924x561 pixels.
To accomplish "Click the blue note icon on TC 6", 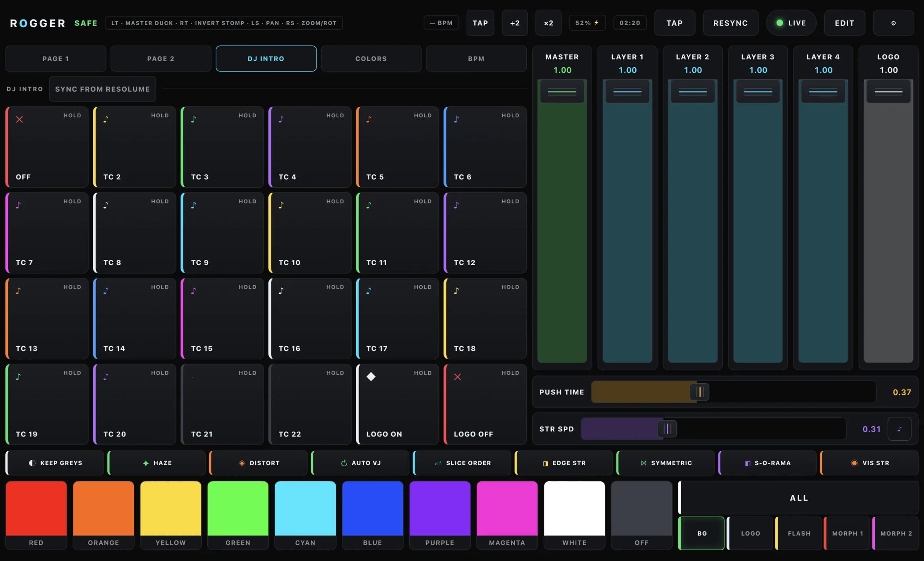I will click(456, 119).
